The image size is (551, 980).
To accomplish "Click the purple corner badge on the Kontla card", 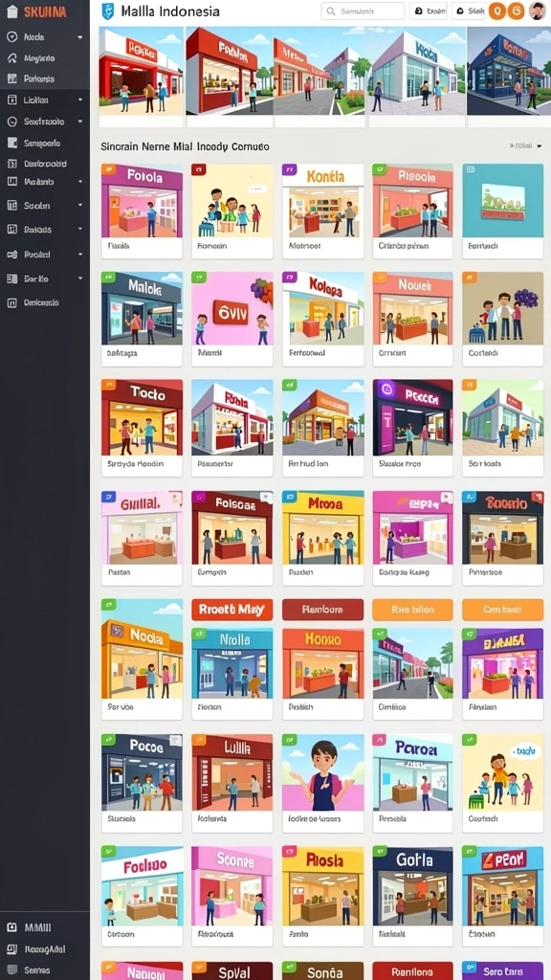I will coord(288,168).
